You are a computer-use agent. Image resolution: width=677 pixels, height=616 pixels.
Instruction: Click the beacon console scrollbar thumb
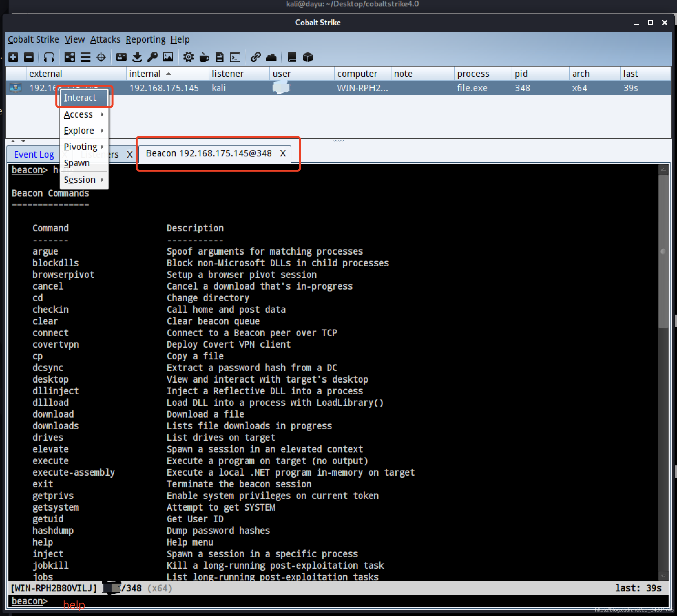point(663,251)
